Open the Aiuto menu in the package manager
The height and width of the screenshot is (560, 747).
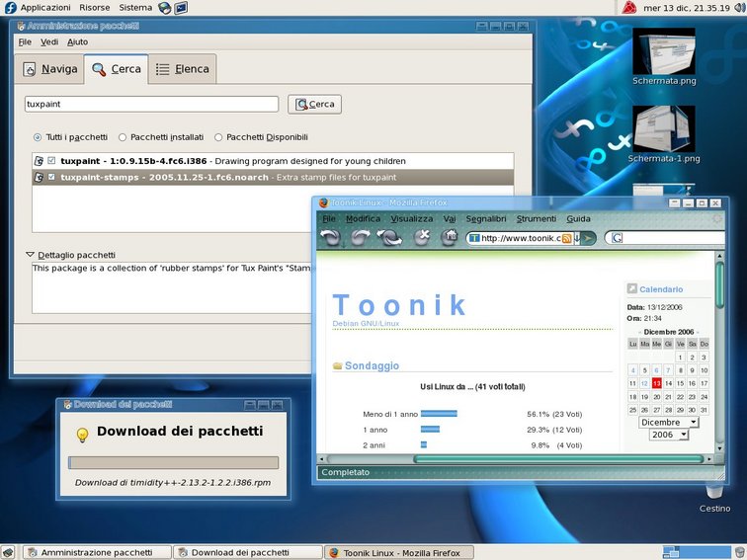[x=77, y=41]
